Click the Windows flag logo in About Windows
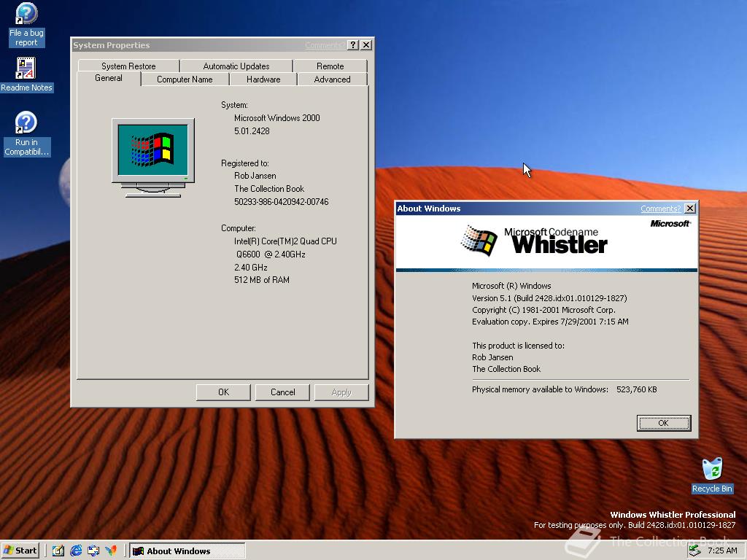This screenshot has width=747, height=560. click(479, 240)
